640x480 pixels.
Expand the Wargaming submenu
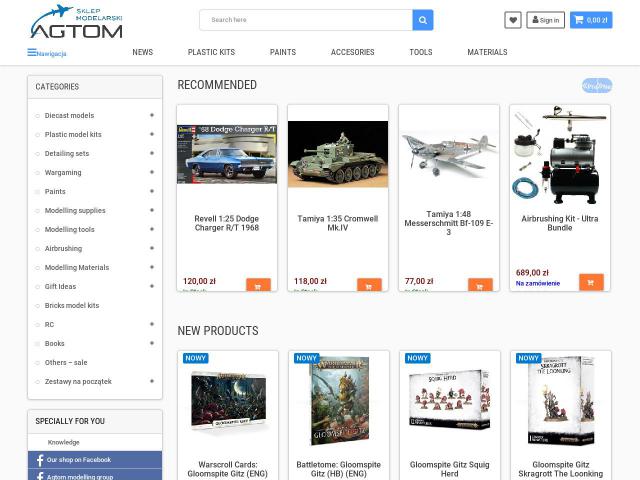152,172
